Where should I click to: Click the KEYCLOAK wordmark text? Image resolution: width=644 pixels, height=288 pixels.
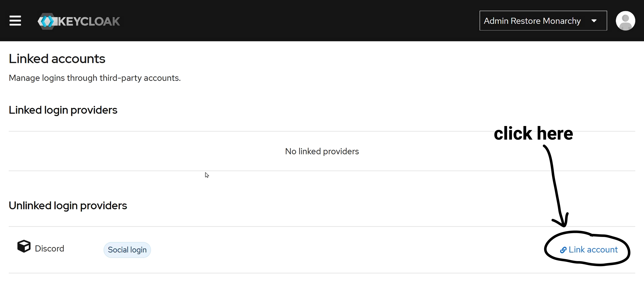tap(89, 21)
